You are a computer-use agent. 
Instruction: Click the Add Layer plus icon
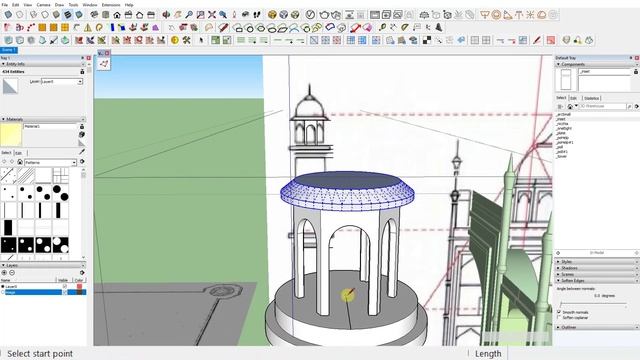tap(4, 273)
